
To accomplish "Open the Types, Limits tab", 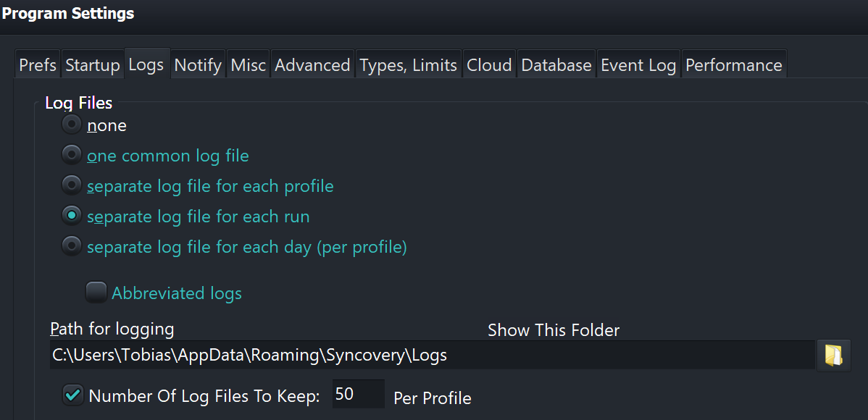I will click(409, 65).
